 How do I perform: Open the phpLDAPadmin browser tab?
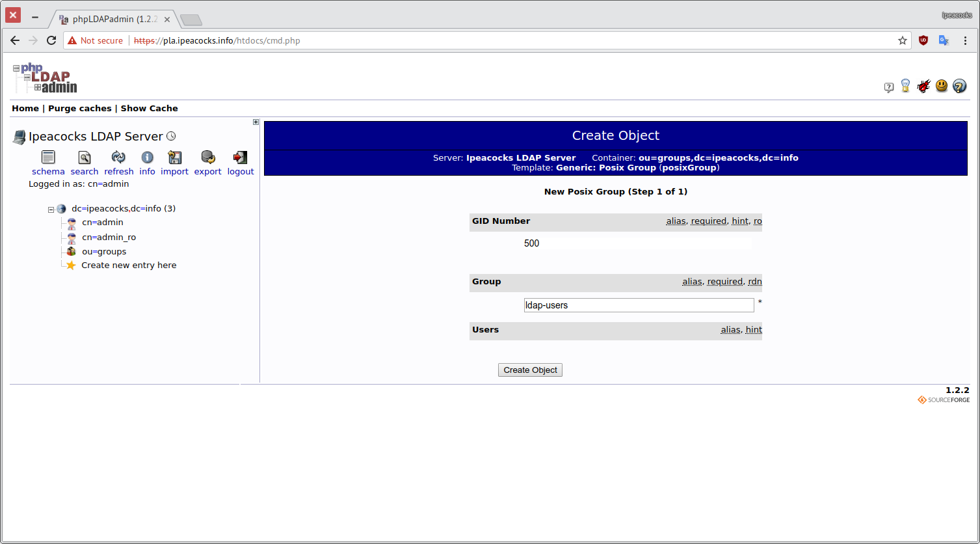tap(111, 19)
